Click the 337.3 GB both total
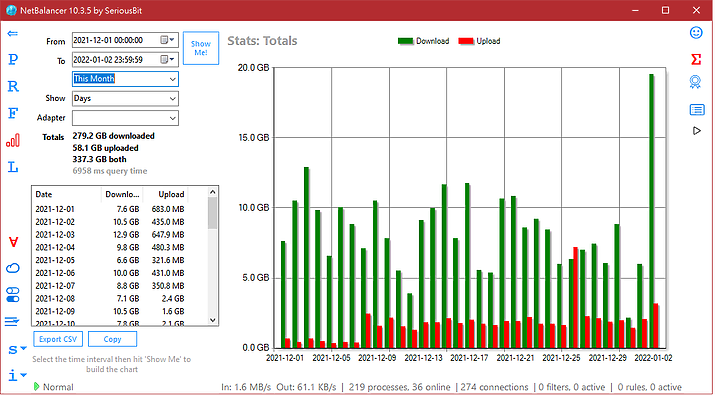The height and width of the screenshot is (395, 720). tap(99, 159)
